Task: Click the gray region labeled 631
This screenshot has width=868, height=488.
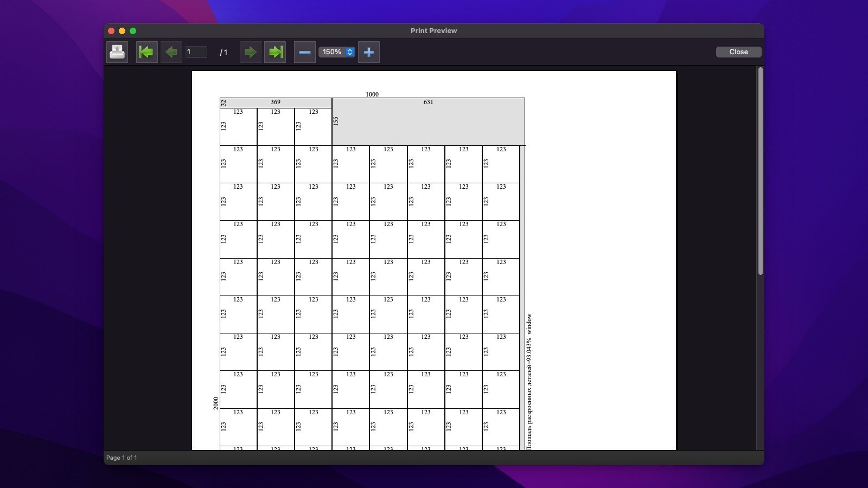Action: (429, 122)
